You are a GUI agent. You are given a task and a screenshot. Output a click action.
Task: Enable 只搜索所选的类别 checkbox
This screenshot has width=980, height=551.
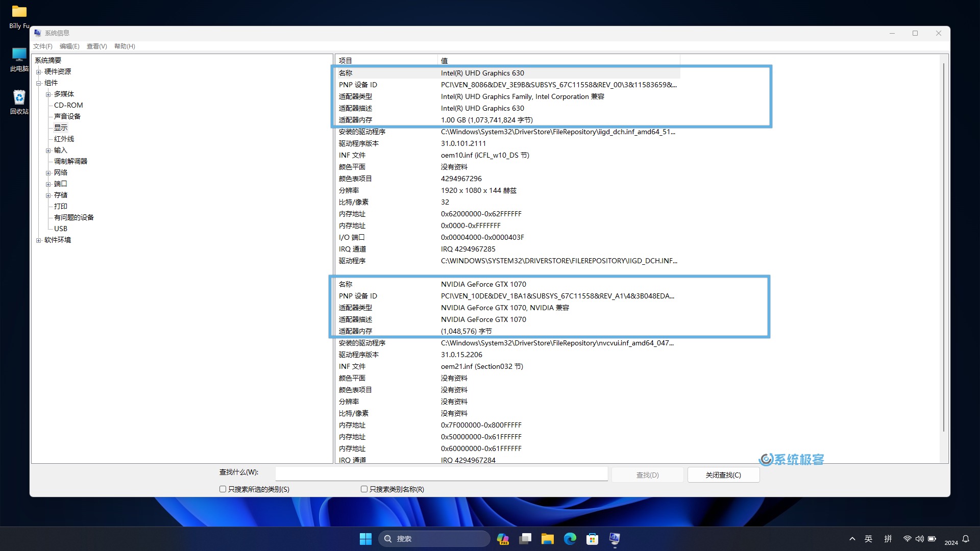[x=223, y=489]
